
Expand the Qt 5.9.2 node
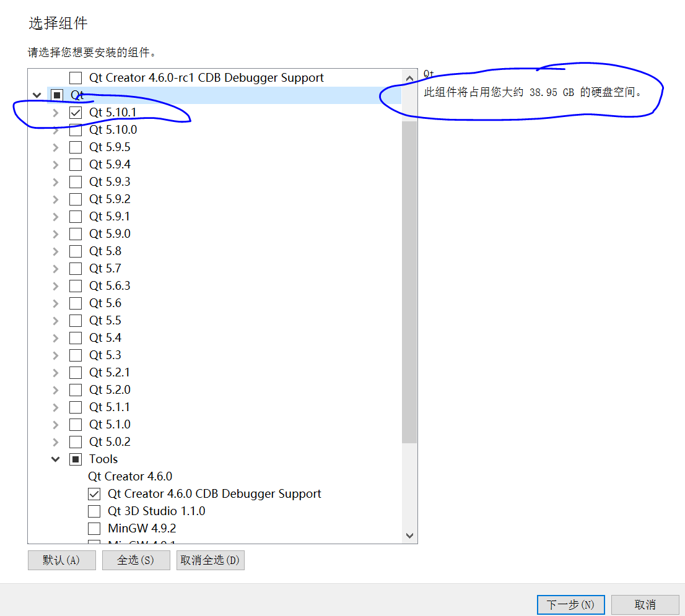point(56,199)
